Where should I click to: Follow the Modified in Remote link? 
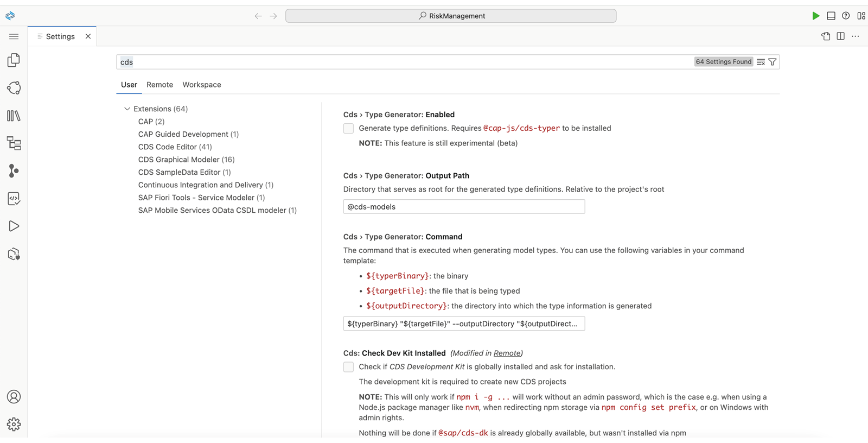tap(507, 353)
